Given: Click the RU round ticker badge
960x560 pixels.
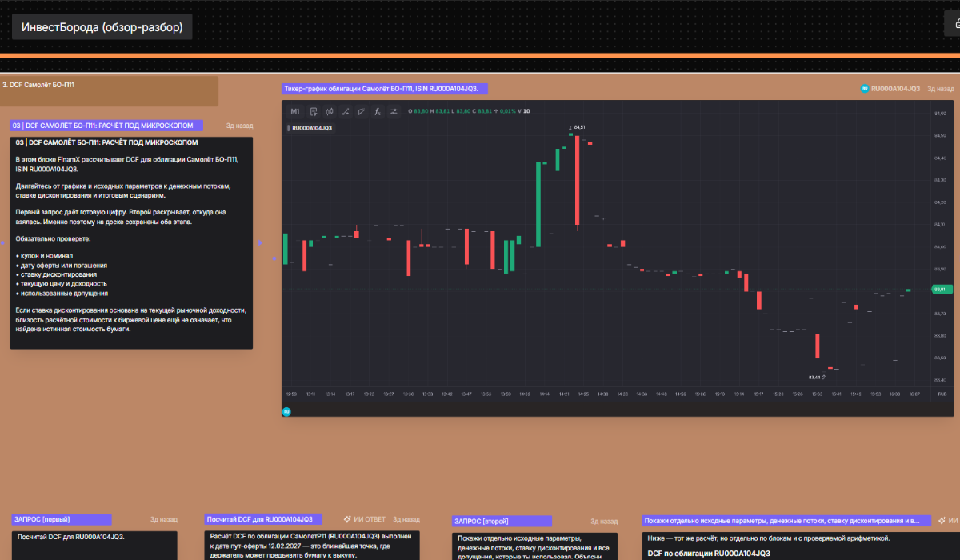Looking at the screenshot, I should pyautogui.click(x=865, y=89).
